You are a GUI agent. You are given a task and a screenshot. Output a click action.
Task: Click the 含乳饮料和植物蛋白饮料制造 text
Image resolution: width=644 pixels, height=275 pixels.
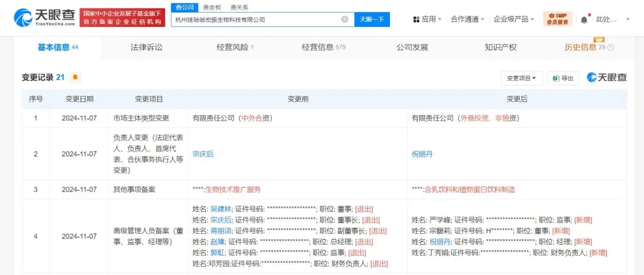click(x=469, y=190)
